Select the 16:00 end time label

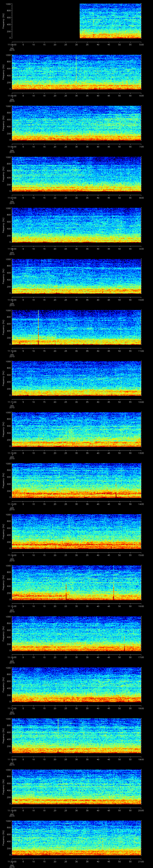click(x=141, y=606)
